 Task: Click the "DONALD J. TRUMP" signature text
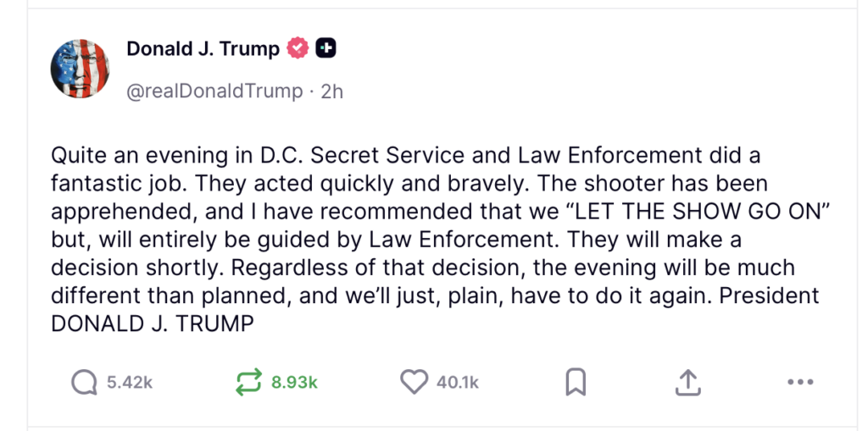[x=153, y=323]
